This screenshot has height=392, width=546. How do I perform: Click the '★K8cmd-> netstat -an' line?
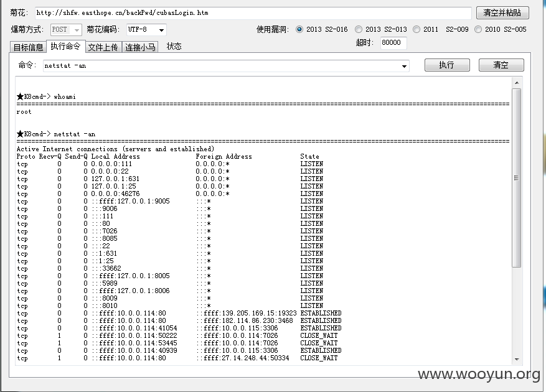[55, 134]
